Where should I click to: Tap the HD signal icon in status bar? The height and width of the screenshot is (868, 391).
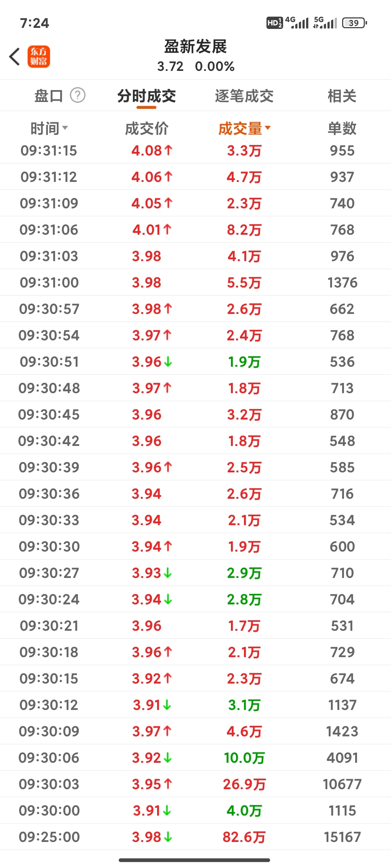click(x=274, y=23)
